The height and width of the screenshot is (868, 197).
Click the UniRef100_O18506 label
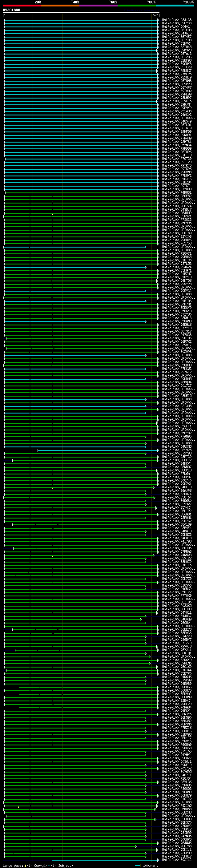tap(177, 586)
